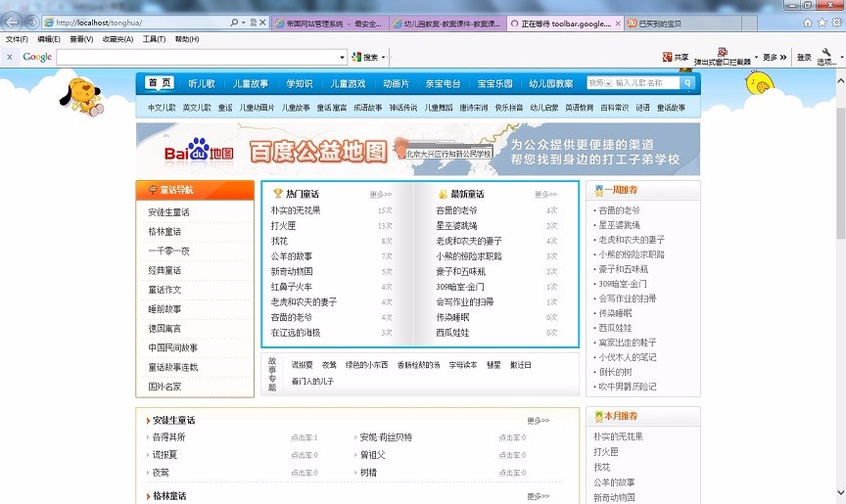Screen dimensions: 846x504
Task: Open the 帮助(H) menu
Action: tap(187, 39)
